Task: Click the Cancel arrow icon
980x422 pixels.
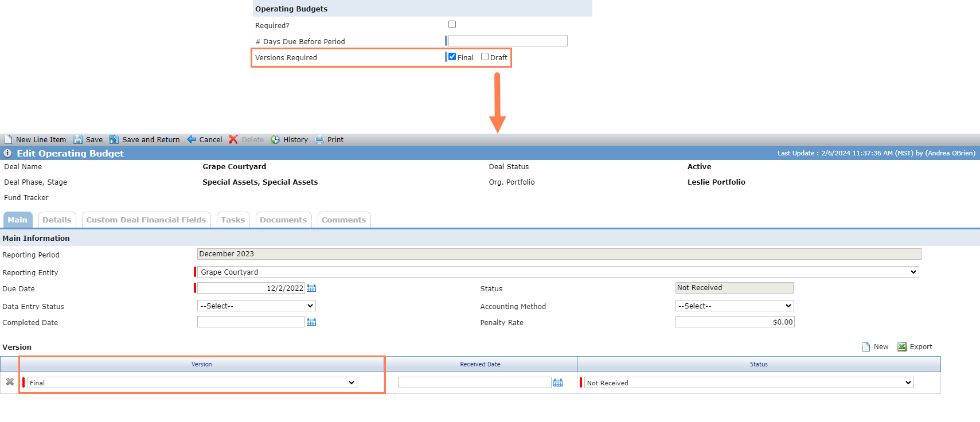Action: (192, 139)
